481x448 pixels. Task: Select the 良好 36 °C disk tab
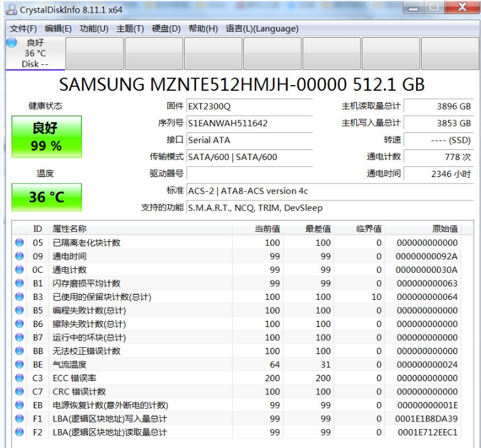(x=35, y=54)
